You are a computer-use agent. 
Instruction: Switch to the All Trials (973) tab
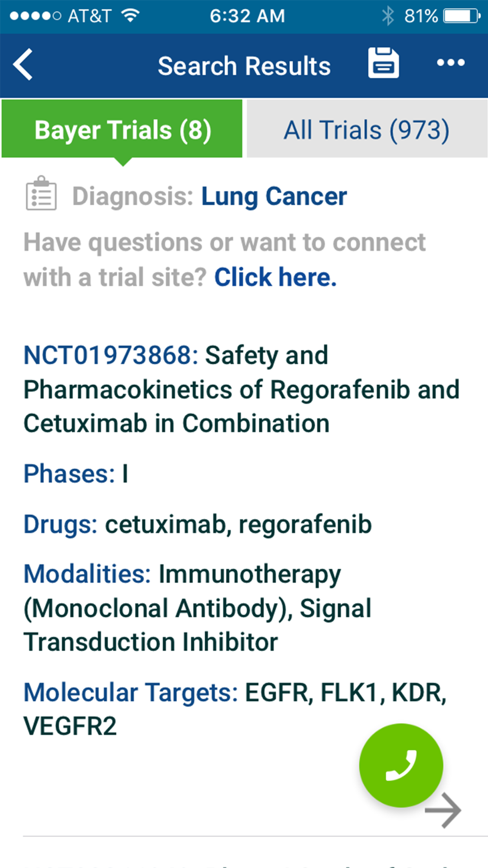tap(367, 129)
